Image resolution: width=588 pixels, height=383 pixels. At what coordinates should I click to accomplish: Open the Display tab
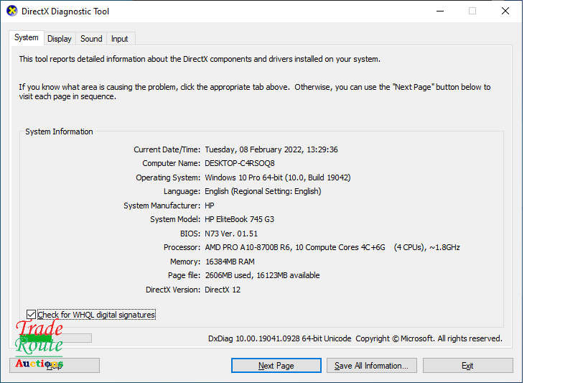click(x=60, y=39)
